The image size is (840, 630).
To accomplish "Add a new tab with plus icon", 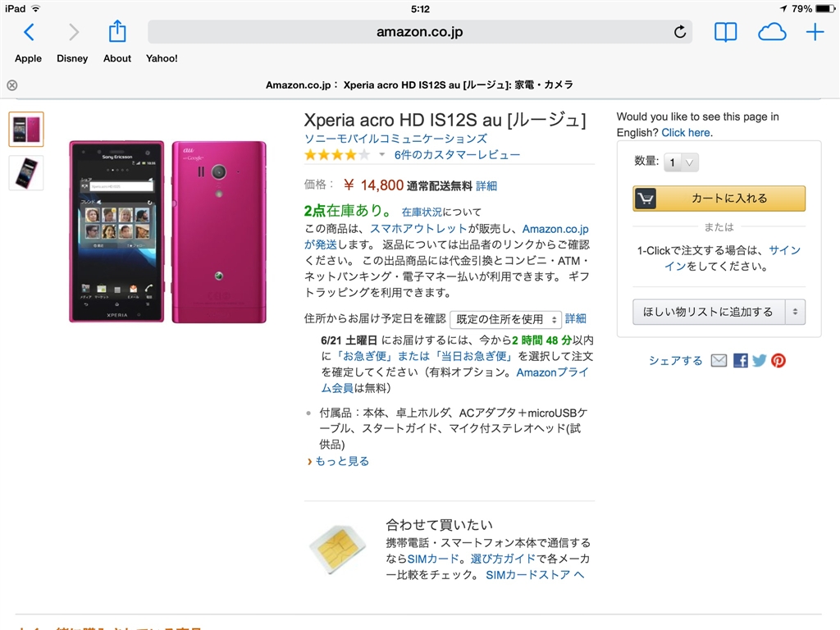I will (815, 32).
